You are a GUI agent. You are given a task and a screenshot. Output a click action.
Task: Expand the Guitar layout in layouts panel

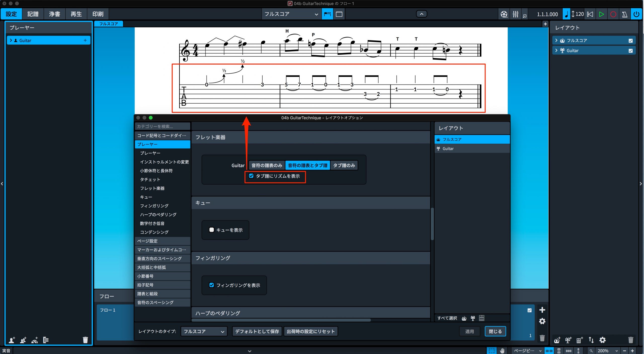tap(556, 50)
